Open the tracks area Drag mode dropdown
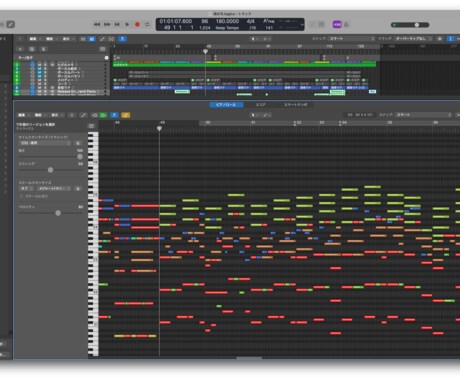460x380 pixels. (x=413, y=39)
